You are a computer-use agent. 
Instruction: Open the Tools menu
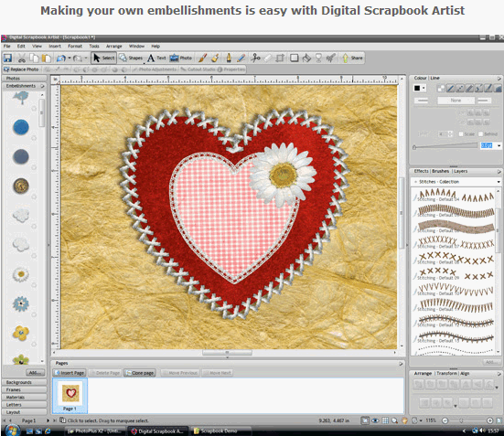point(94,46)
